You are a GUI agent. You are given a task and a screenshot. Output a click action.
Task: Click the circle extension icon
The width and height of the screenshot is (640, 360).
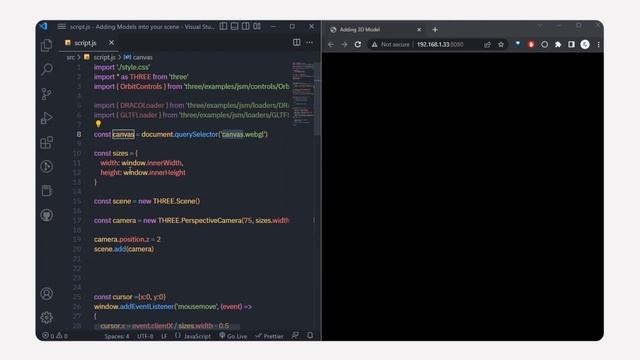coord(544,44)
